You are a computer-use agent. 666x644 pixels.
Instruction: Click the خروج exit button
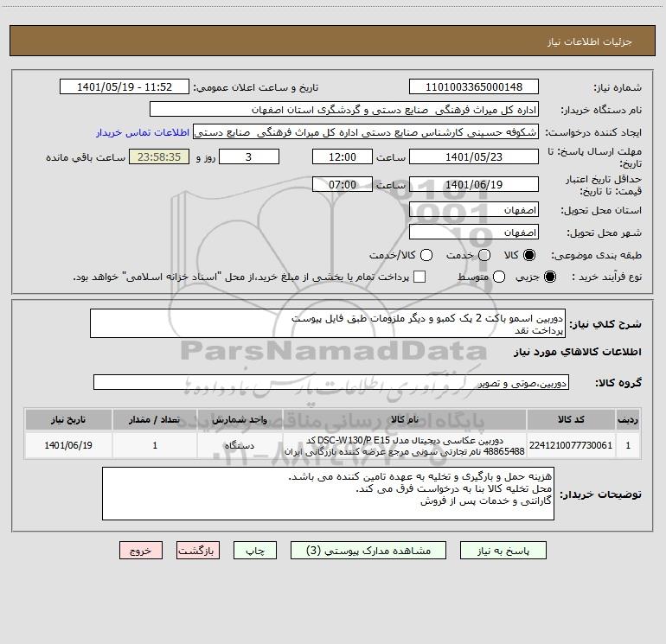pyautogui.click(x=141, y=551)
